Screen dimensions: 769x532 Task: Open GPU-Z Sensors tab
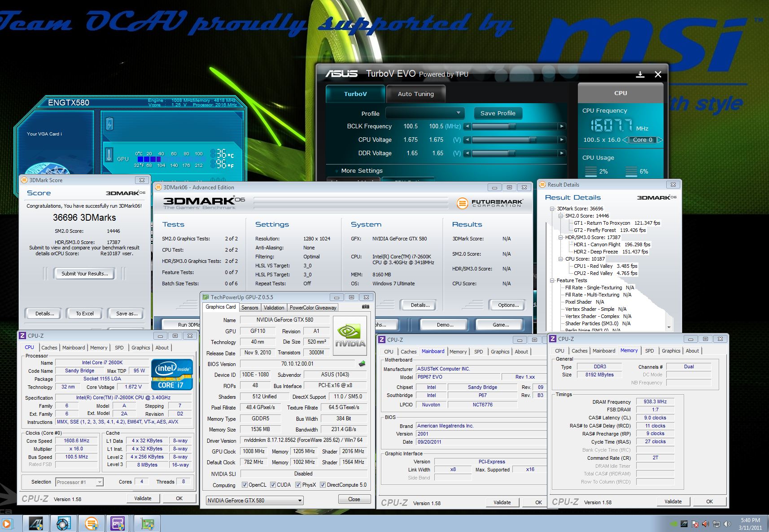click(249, 308)
